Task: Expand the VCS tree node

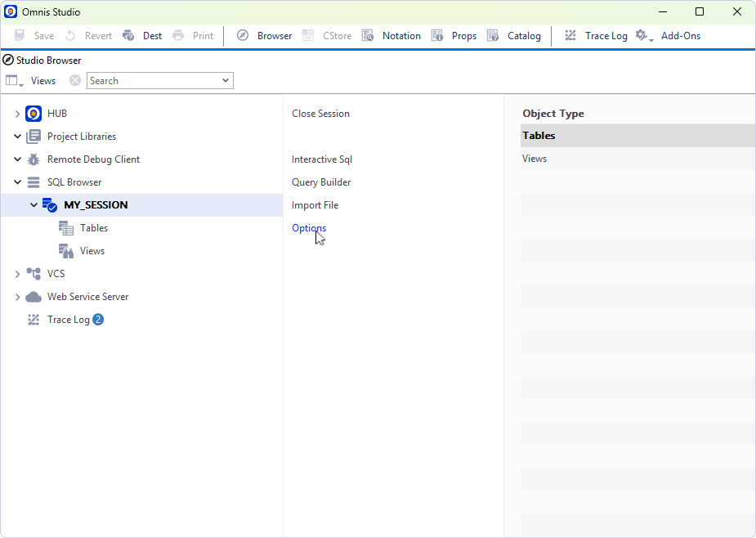Action: 17,274
